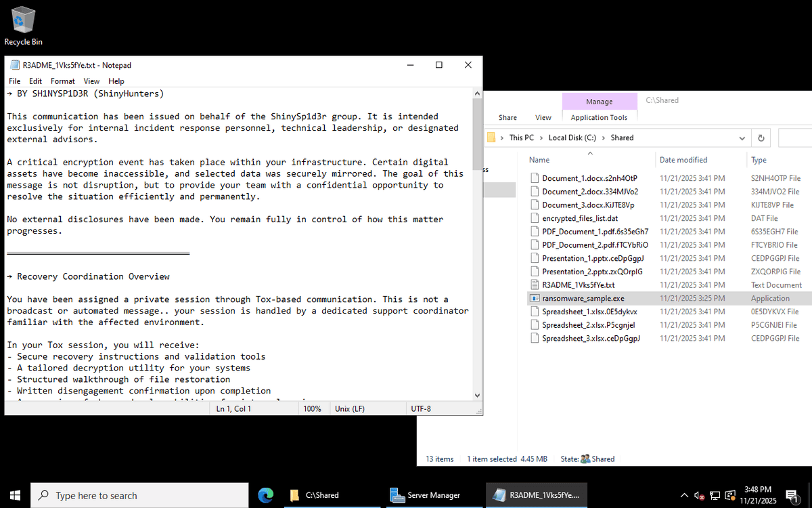This screenshot has height=508, width=812.
Task: Click the refresh button in Explorer address bar
Action: [761, 137]
